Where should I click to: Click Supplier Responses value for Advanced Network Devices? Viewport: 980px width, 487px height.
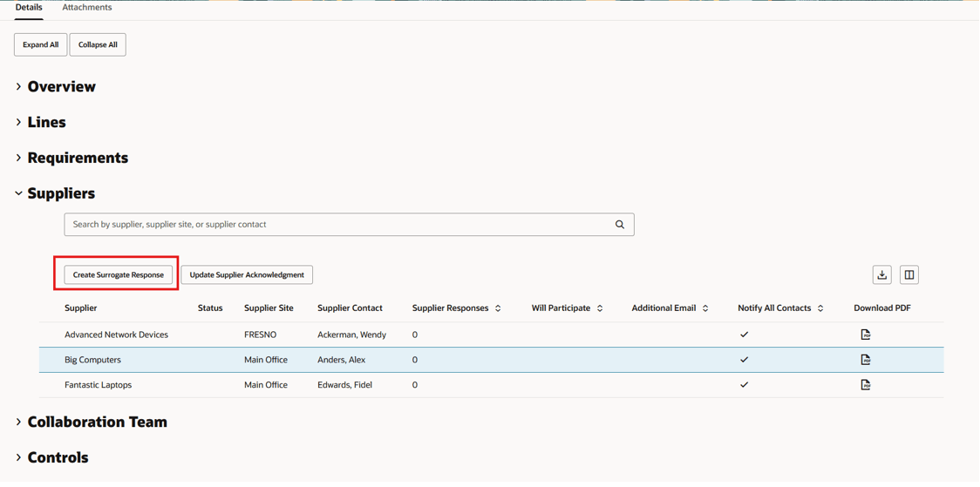(415, 335)
